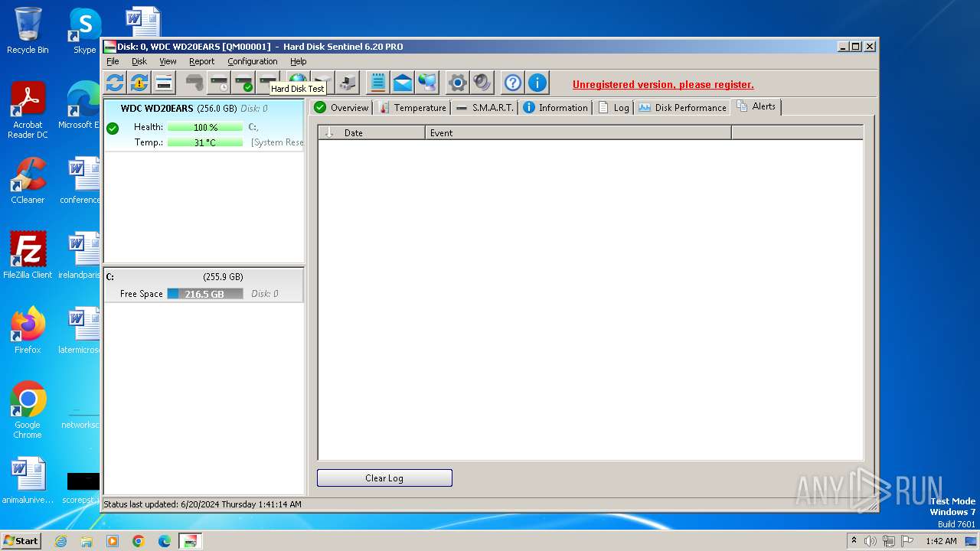Click the green health status checkmark
This screenshot has height=551, width=980.
113,128
